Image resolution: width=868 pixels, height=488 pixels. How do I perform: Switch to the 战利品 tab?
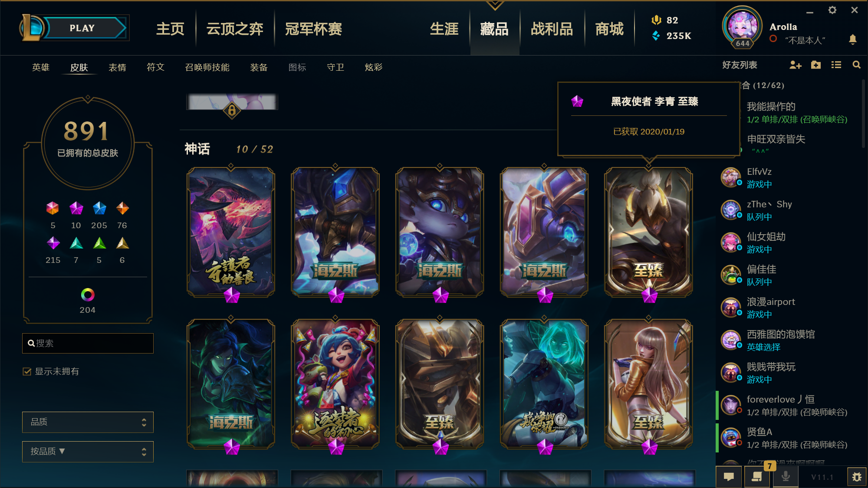pyautogui.click(x=552, y=29)
